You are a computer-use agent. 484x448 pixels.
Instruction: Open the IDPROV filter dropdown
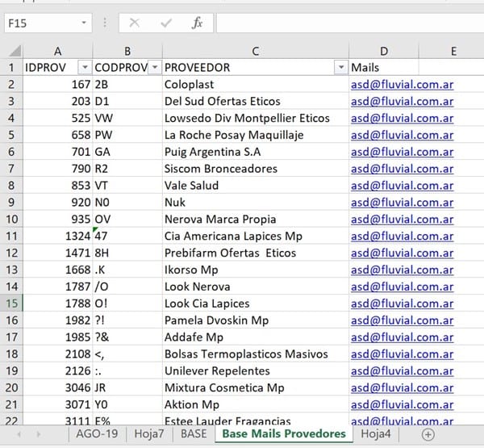pyautogui.click(x=85, y=67)
